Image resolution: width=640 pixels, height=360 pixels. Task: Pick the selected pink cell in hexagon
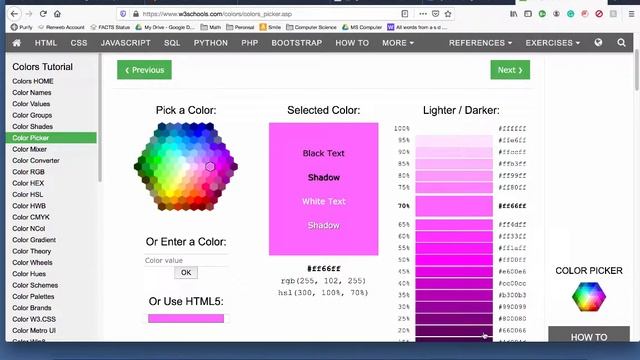point(210,167)
